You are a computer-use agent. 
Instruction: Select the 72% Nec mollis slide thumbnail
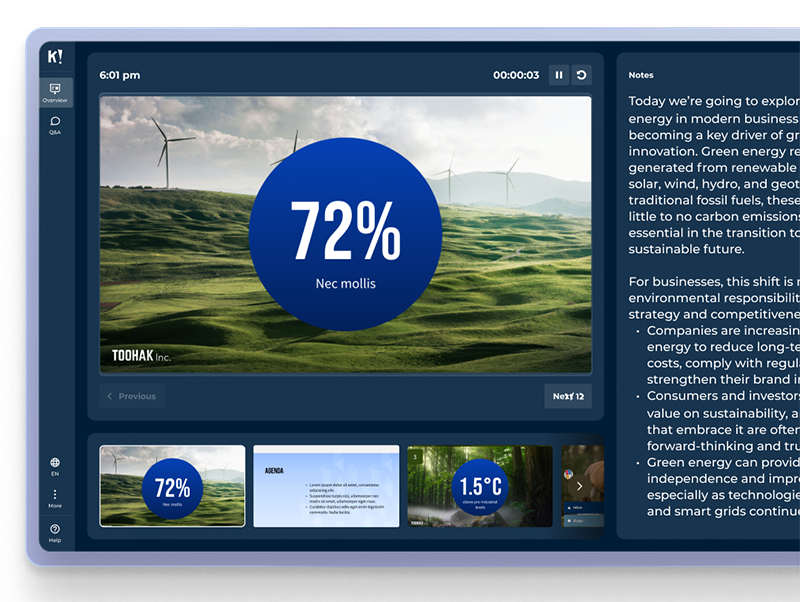172,486
